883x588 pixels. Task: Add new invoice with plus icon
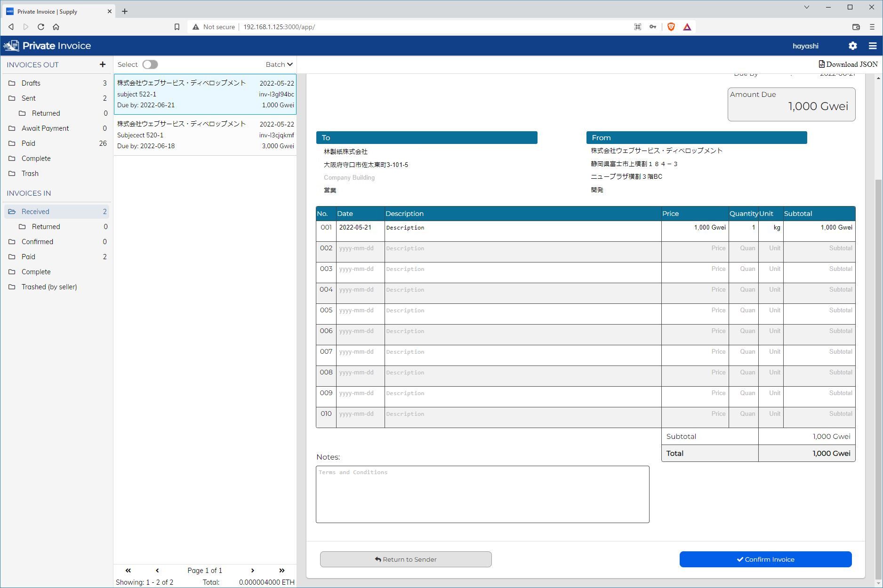[103, 64]
